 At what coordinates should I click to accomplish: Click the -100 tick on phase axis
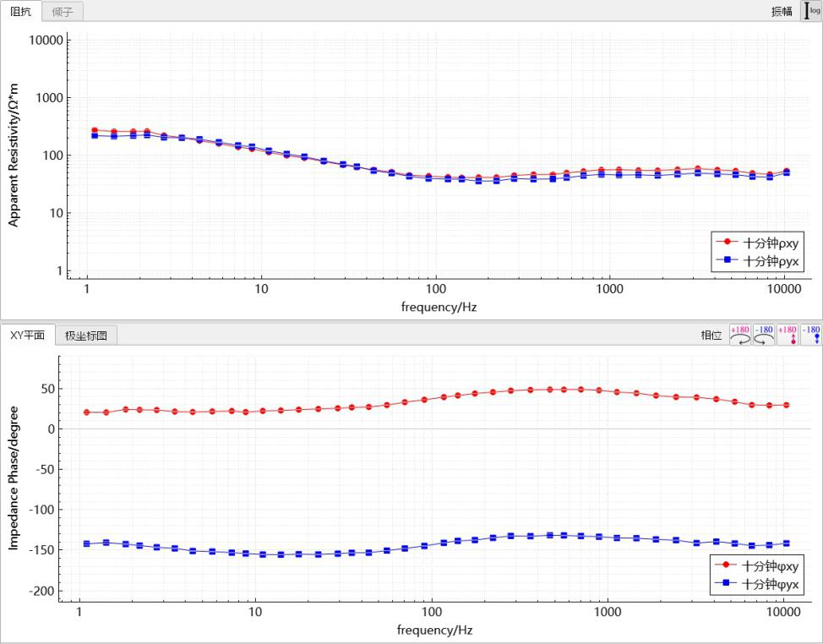tap(41, 510)
